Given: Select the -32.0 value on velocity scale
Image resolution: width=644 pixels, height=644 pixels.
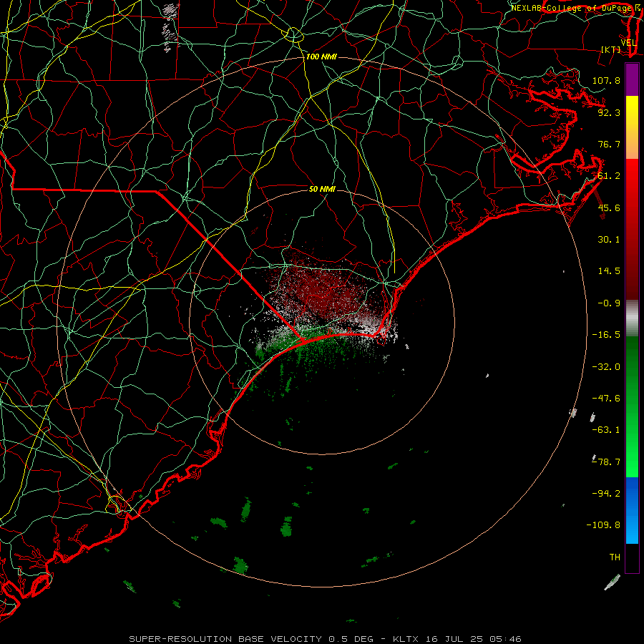Looking at the screenshot, I should [606, 367].
